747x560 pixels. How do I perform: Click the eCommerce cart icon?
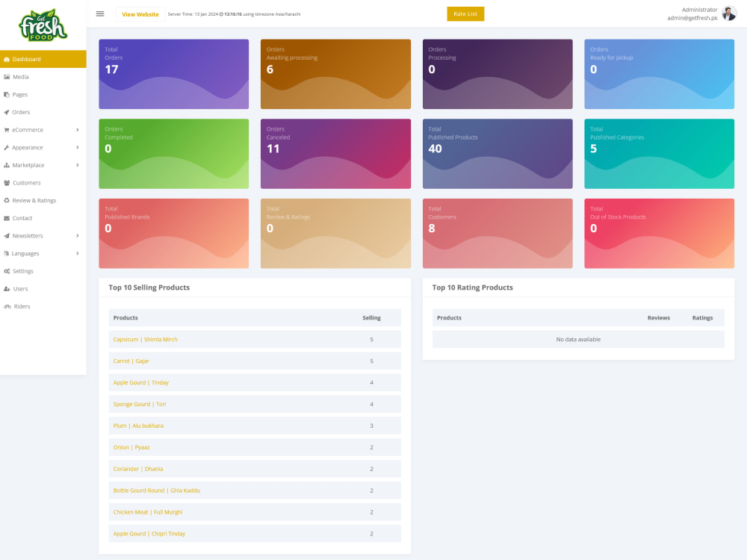point(7,130)
